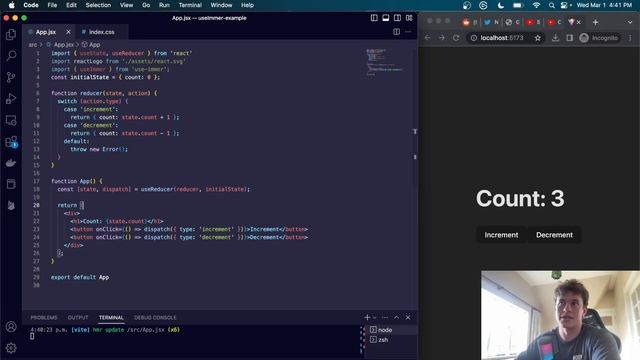Click the 'src' breadcrumb segment
The image size is (640, 360).
coord(33,44)
